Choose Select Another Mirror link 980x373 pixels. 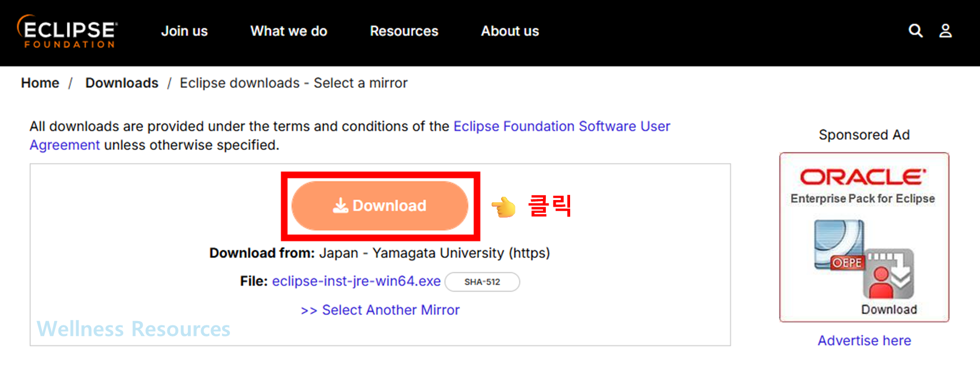pos(380,310)
